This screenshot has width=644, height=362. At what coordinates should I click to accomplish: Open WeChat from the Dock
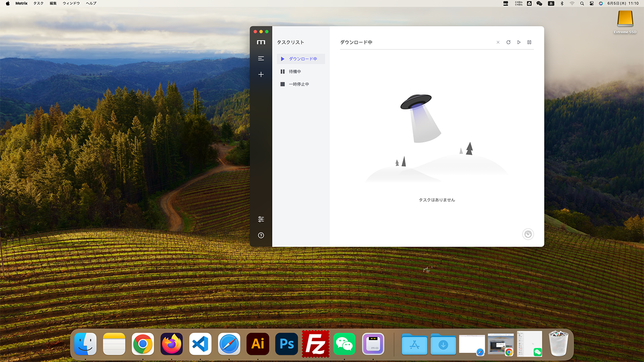[x=344, y=343]
